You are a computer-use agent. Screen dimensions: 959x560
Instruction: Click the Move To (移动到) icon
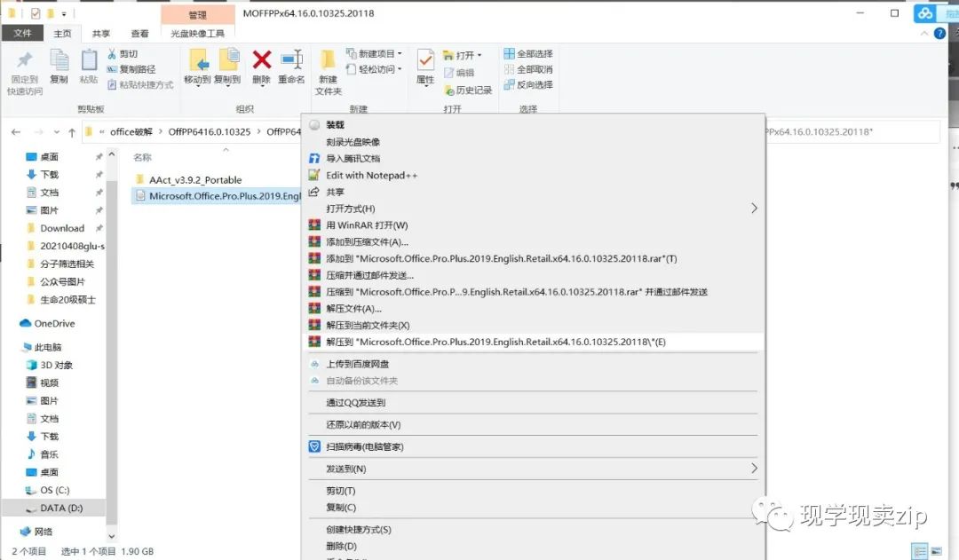tap(197, 60)
